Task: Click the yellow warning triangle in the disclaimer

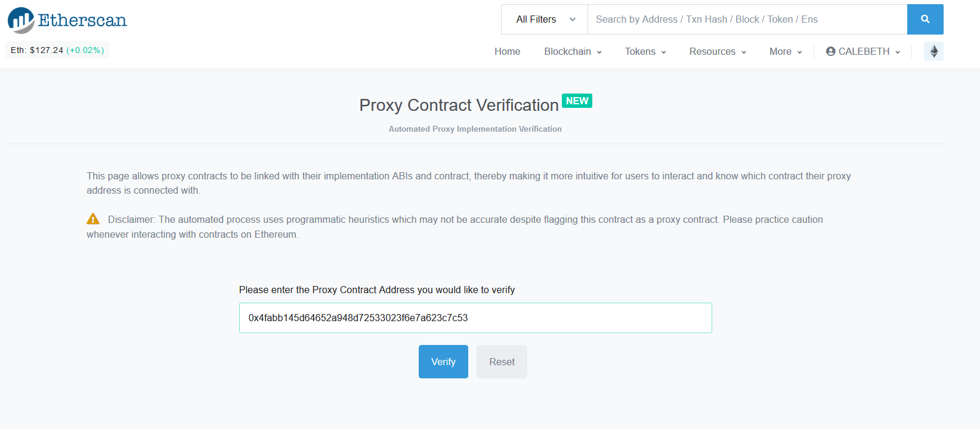Action: coord(93,219)
